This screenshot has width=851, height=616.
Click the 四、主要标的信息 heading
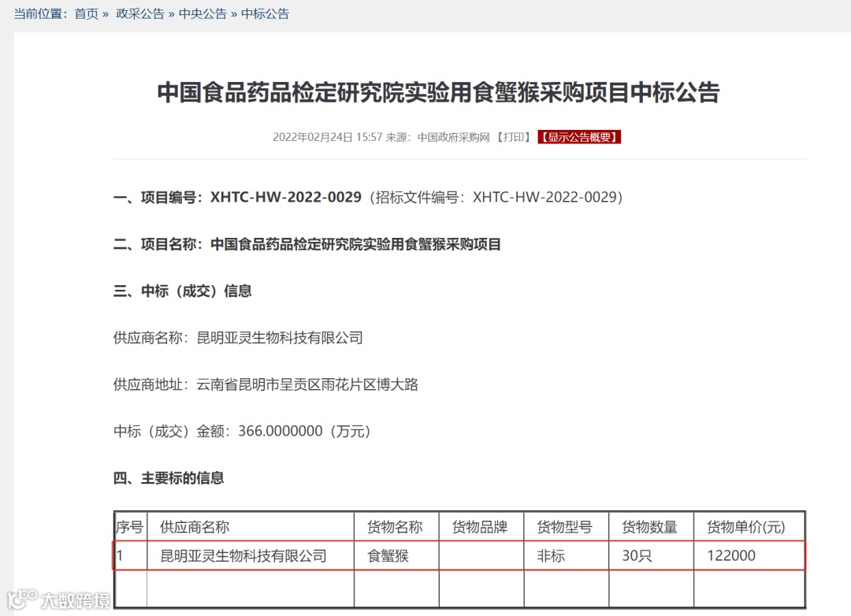[x=169, y=478]
